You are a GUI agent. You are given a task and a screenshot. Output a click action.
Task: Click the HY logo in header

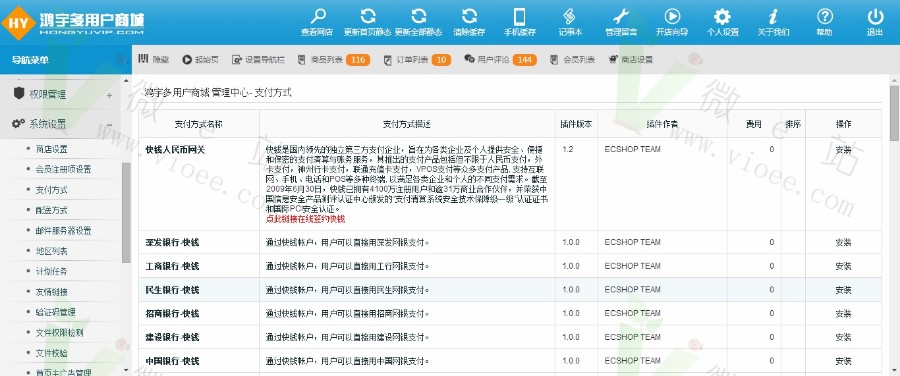18,23
